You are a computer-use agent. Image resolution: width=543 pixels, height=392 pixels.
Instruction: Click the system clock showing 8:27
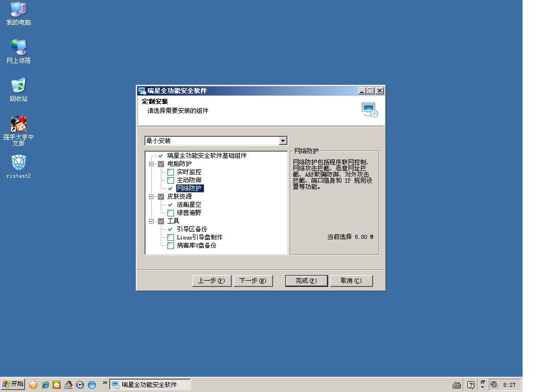point(509,385)
